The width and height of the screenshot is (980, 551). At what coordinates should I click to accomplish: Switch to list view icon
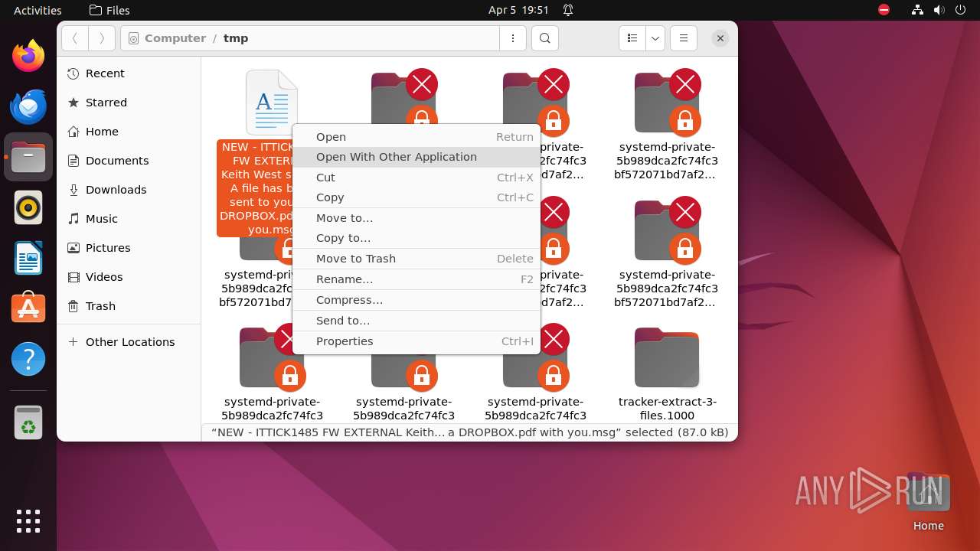click(632, 38)
